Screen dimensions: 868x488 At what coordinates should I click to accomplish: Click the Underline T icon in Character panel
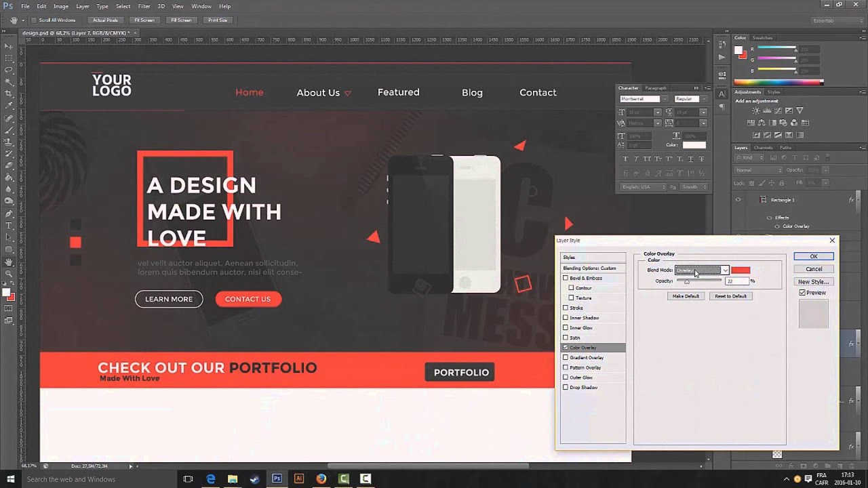[690, 159]
